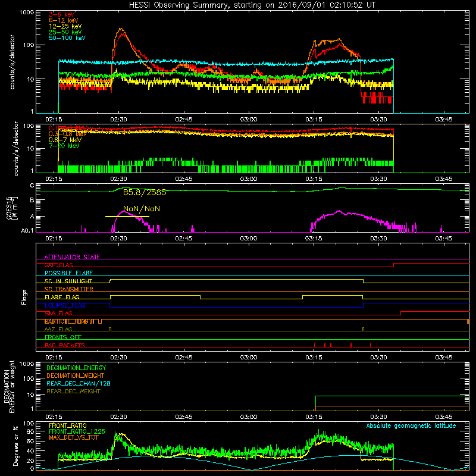The width and height of the screenshot is (476, 476).
Task: Click 'Absolute geomagnetic latitude' cyan label
Action: pos(411,426)
